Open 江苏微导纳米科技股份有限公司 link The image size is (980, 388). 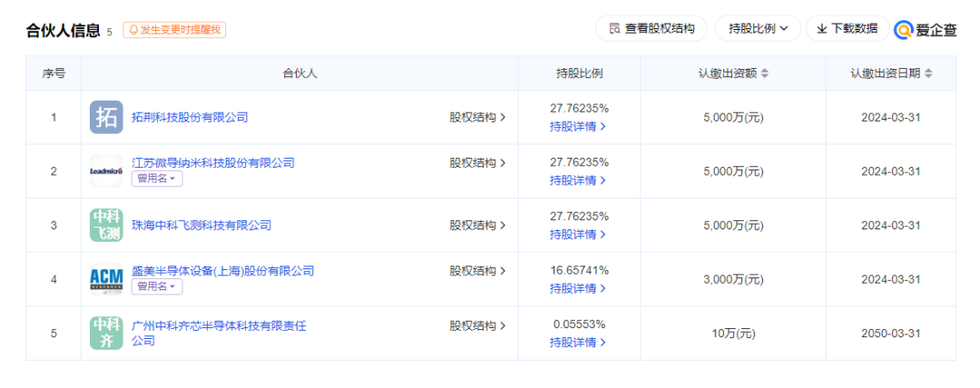coord(213,163)
